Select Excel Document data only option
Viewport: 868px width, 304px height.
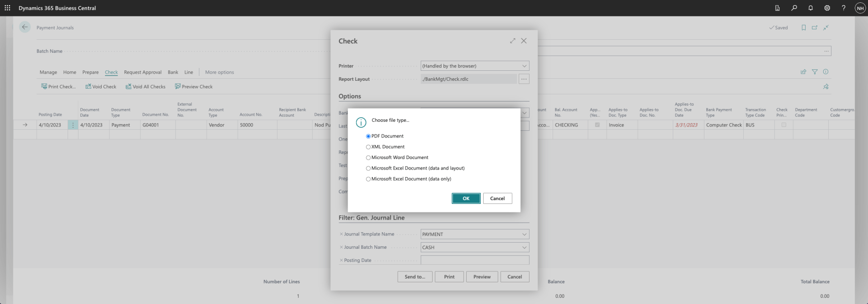(368, 179)
